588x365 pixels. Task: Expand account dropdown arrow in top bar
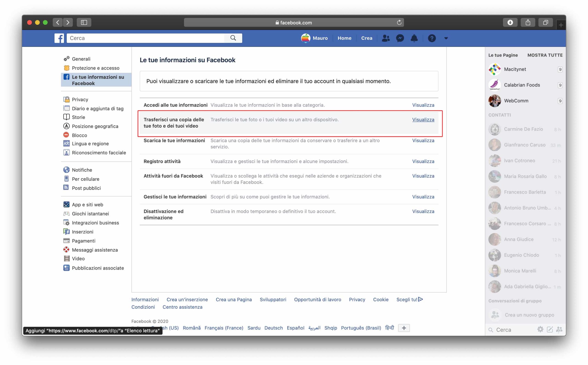446,38
